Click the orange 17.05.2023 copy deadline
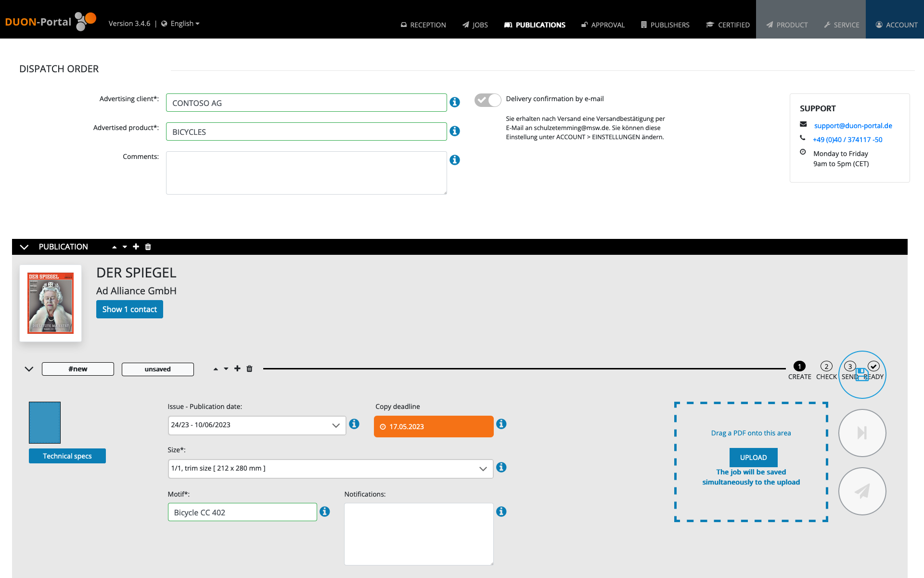924x578 pixels. [x=434, y=427]
